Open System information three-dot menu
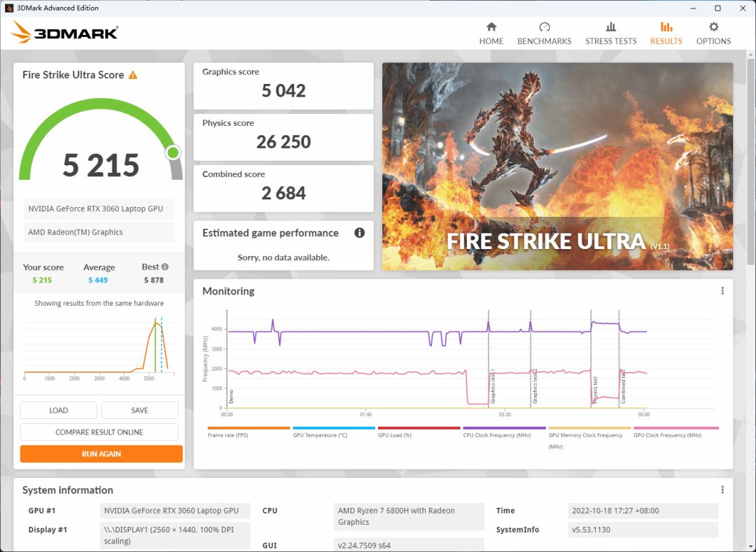 [722, 490]
